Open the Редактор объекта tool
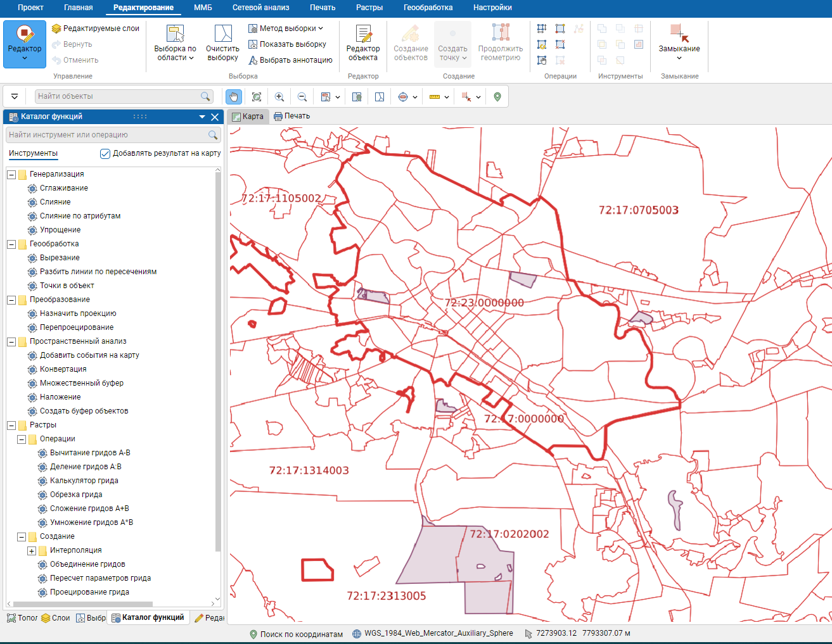 pyautogui.click(x=363, y=43)
